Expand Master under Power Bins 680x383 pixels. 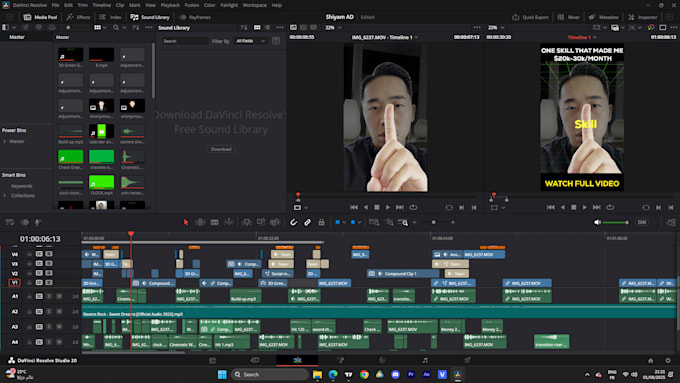5,141
